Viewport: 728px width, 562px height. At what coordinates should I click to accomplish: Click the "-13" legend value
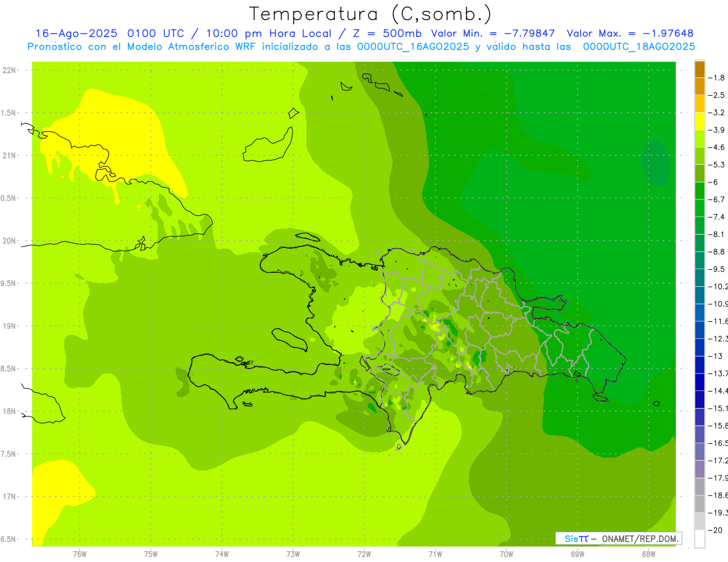[x=717, y=356]
